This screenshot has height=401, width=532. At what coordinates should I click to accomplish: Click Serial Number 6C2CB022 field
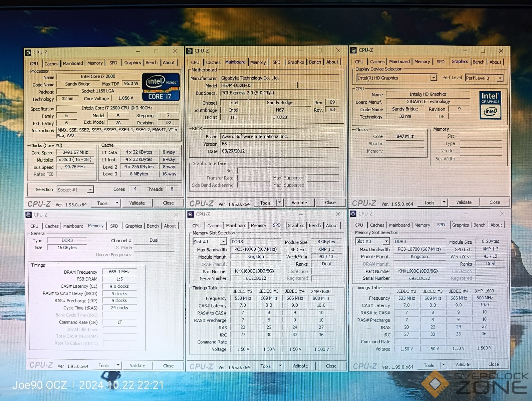click(256, 278)
